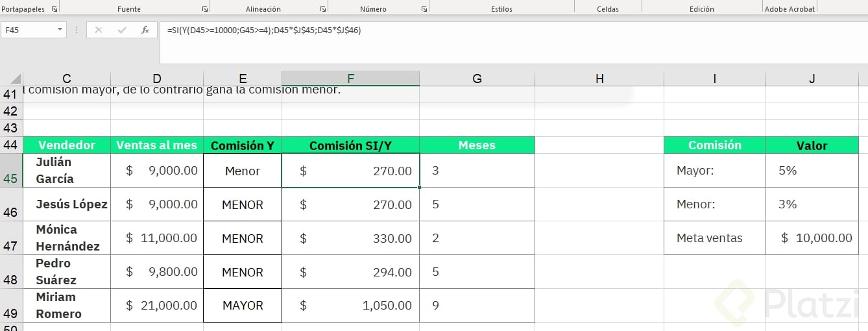Click the Insert Function fx icon
Screen dimensions: 868x331
click(x=145, y=30)
